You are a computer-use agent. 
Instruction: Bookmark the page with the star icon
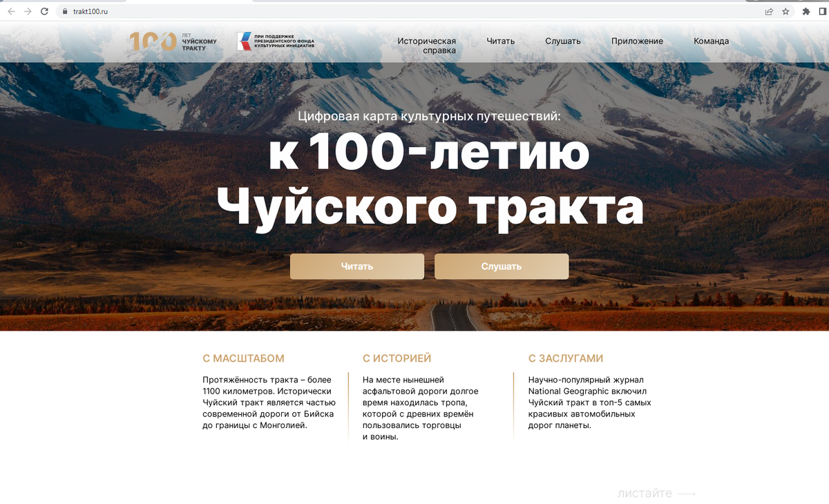coord(785,11)
